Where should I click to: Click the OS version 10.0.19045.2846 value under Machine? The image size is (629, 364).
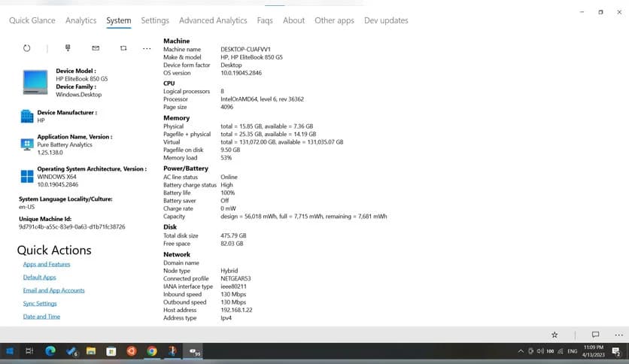tap(241, 73)
